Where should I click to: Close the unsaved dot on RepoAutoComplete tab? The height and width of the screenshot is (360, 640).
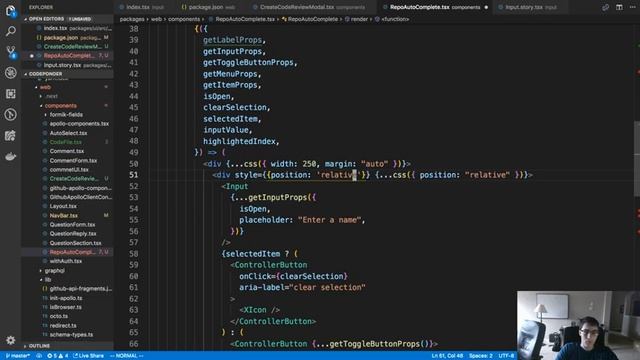click(x=486, y=7)
